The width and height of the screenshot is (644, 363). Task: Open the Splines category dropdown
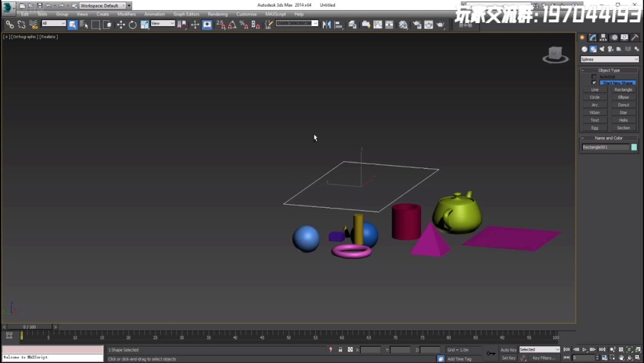(609, 60)
